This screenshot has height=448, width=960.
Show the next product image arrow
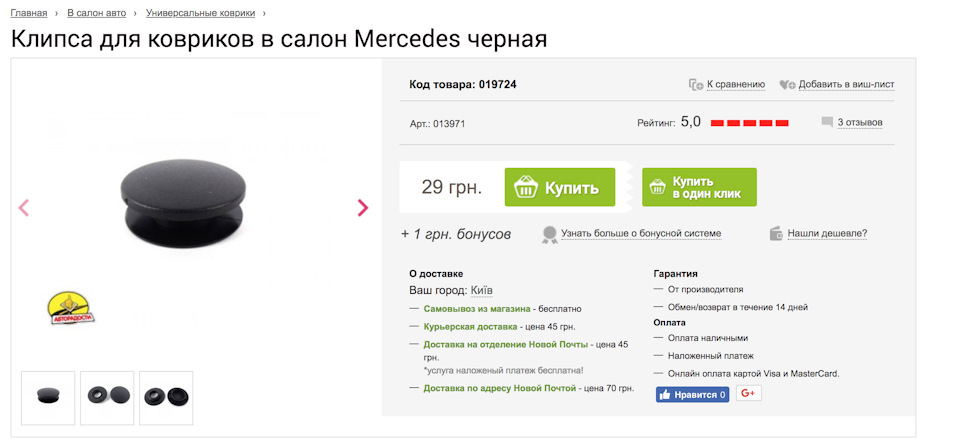coord(362,208)
